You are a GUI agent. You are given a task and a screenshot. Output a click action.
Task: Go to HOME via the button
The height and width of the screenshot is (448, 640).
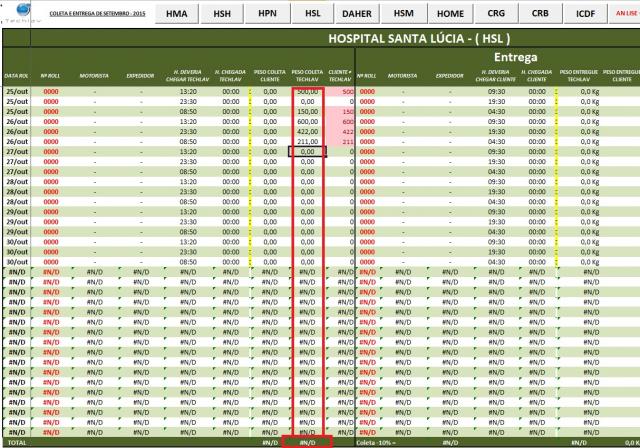pyautogui.click(x=450, y=13)
